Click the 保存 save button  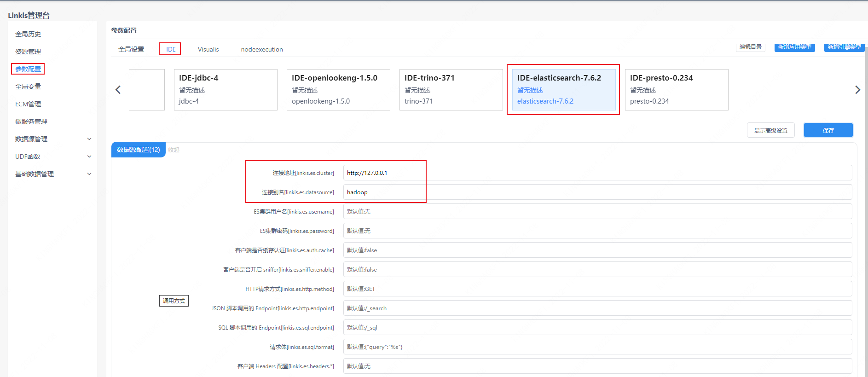coord(827,130)
